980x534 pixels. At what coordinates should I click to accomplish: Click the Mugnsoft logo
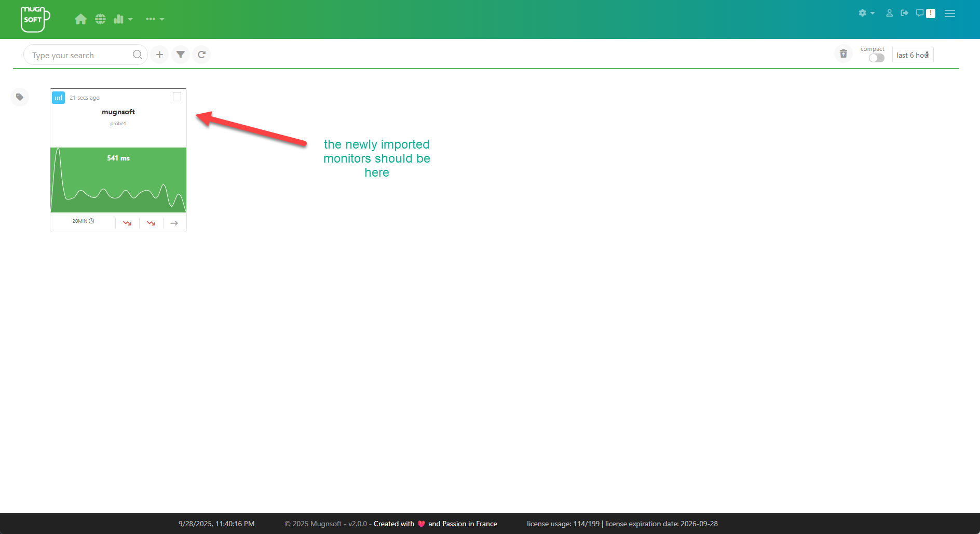pyautogui.click(x=35, y=19)
